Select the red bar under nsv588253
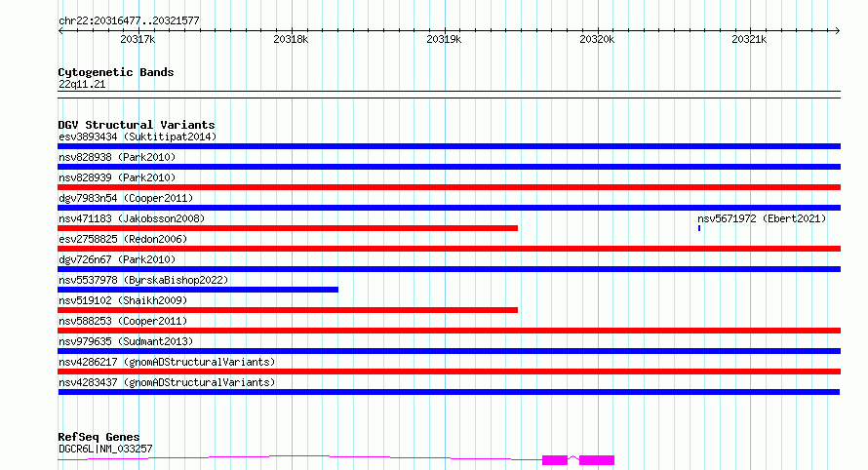Screen dimensions: 868x470 449,331
